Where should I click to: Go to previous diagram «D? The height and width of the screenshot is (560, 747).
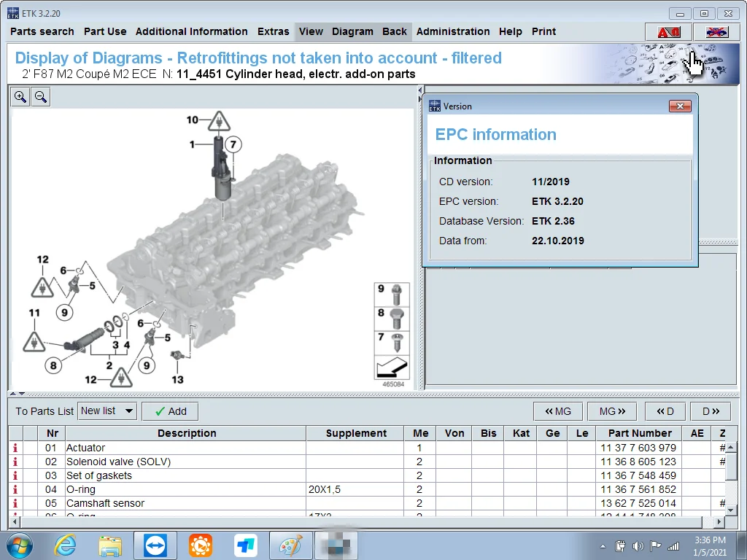pos(665,411)
